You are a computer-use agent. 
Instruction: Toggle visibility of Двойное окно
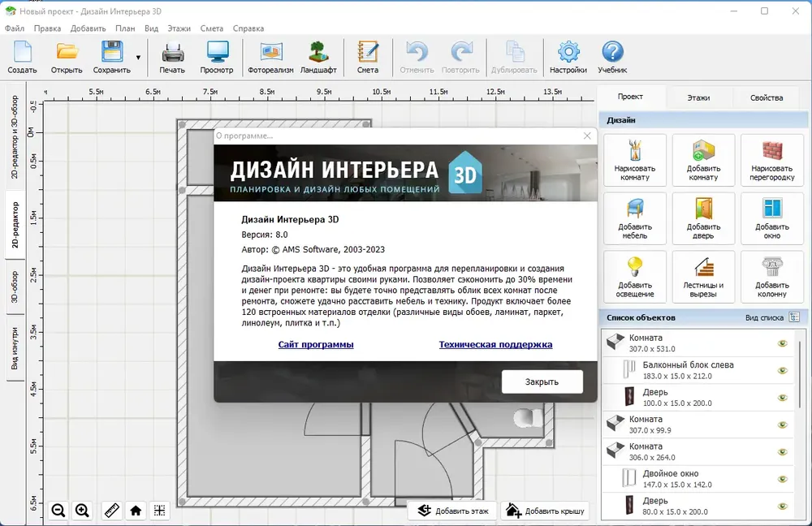(783, 479)
